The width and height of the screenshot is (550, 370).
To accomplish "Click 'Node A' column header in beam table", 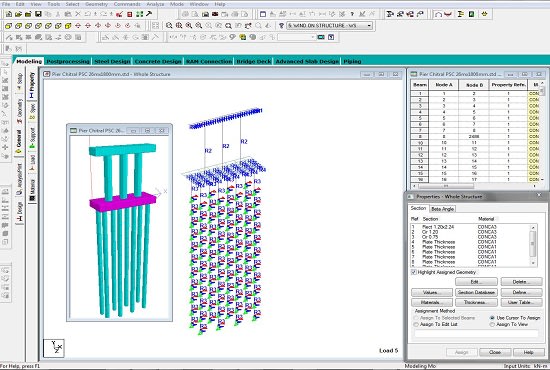I will pos(444,85).
